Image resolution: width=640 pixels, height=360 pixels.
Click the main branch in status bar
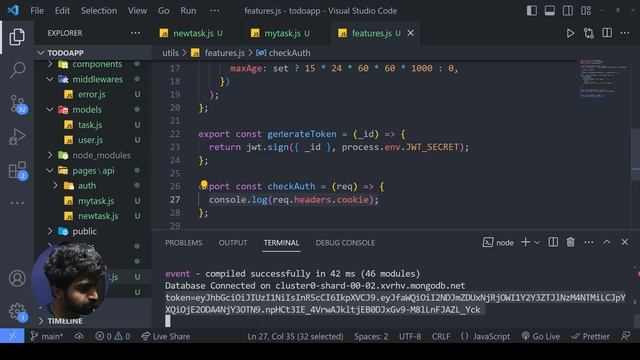point(47,336)
